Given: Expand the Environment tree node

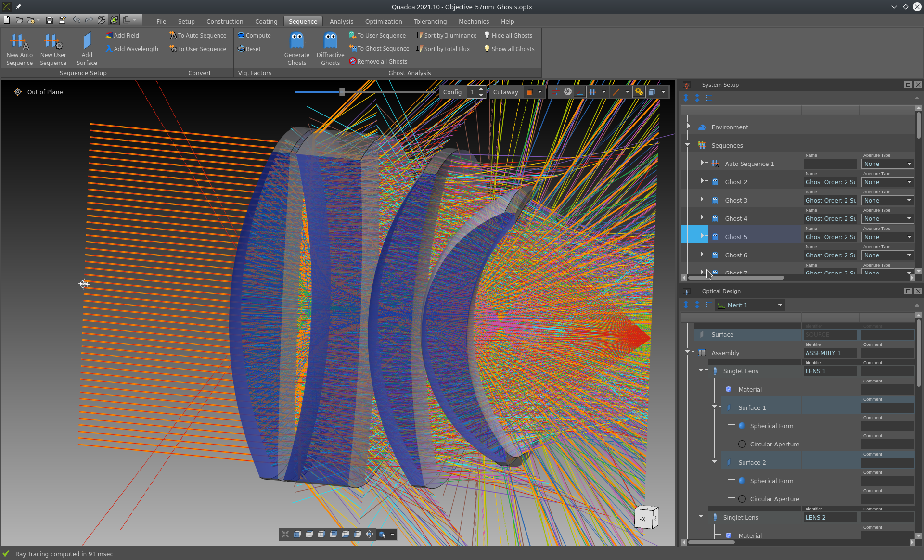Looking at the screenshot, I should pos(688,127).
